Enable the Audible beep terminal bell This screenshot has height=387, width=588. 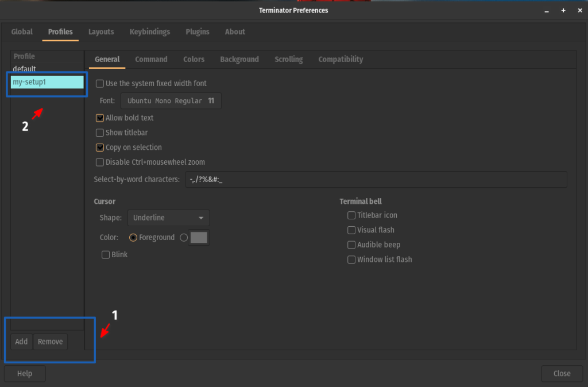tap(351, 245)
